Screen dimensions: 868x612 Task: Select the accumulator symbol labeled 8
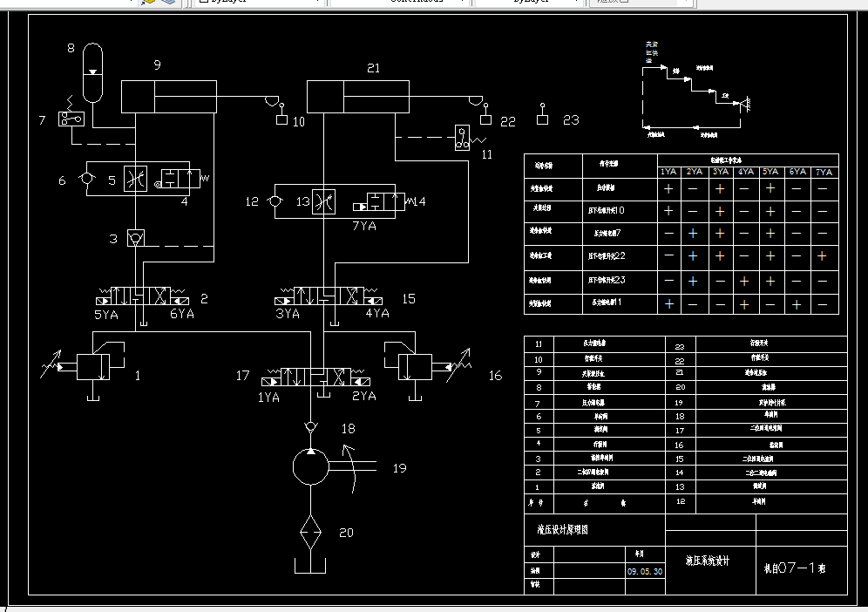pyautogui.click(x=92, y=72)
